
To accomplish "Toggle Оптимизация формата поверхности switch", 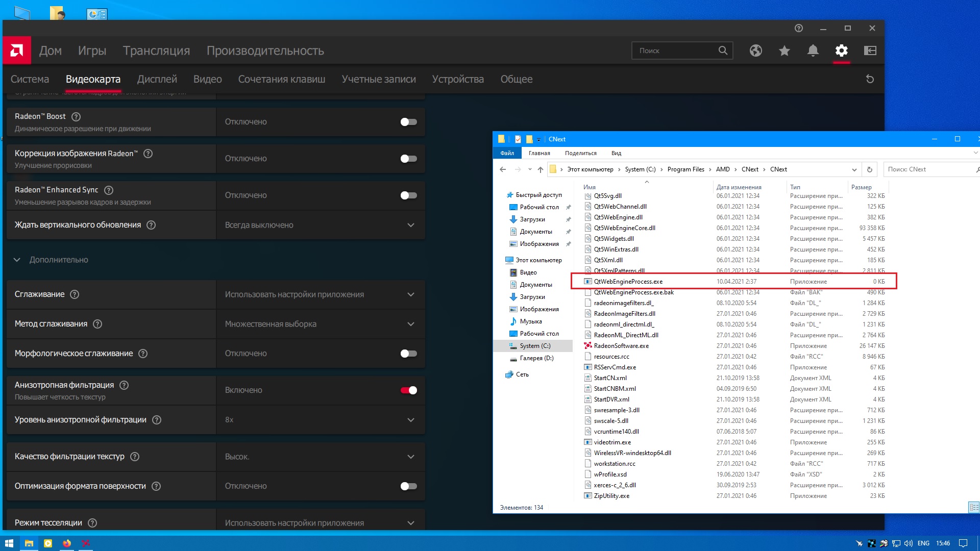I will [409, 486].
